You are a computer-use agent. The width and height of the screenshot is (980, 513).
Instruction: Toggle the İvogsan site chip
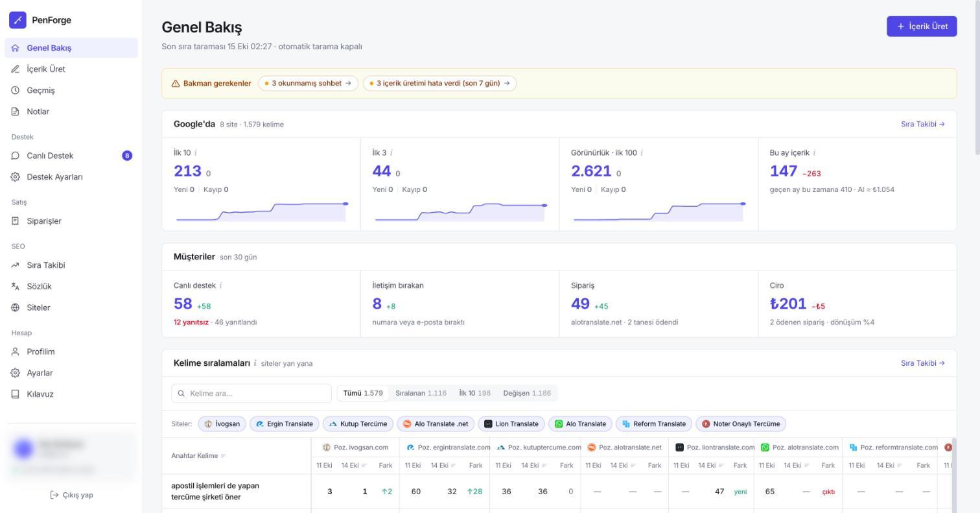[x=222, y=424]
